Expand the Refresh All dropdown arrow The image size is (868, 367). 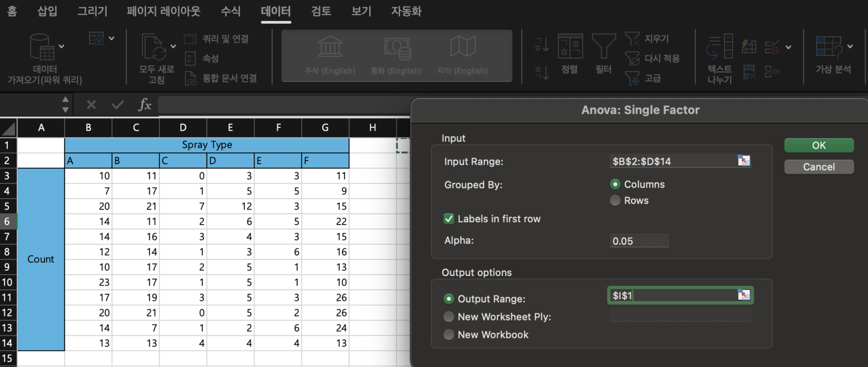coord(173,46)
